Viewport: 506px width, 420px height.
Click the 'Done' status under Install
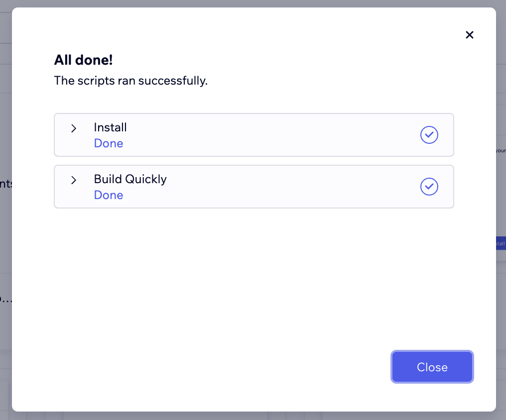click(x=109, y=143)
